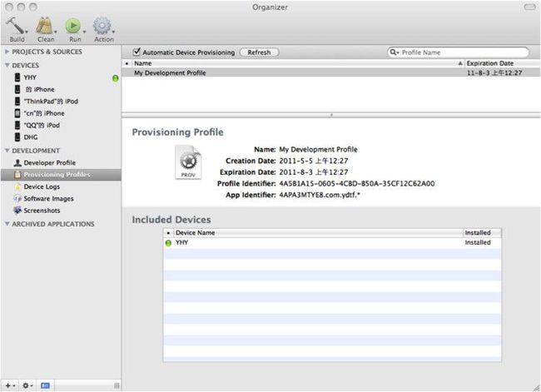Select the YHY device in sidebar
The image size is (541, 392).
click(x=61, y=77)
